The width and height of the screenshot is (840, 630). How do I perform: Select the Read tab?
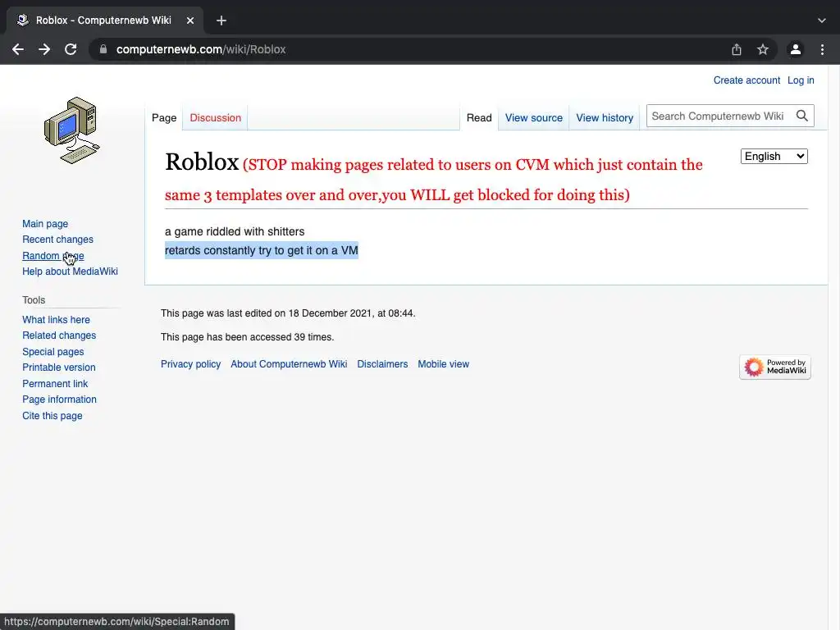click(x=479, y=118)
